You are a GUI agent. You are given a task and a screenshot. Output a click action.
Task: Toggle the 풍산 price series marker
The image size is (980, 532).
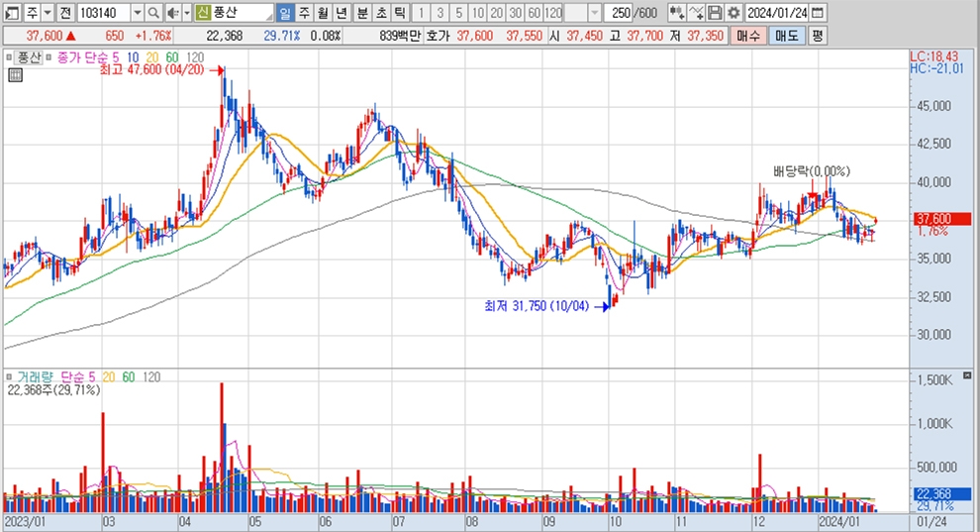pyautogui.click(x=11, y=57)
